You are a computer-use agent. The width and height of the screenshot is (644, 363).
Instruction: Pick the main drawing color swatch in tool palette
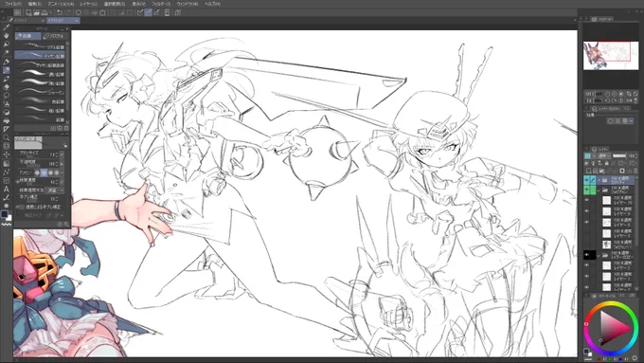coord(5,214)
